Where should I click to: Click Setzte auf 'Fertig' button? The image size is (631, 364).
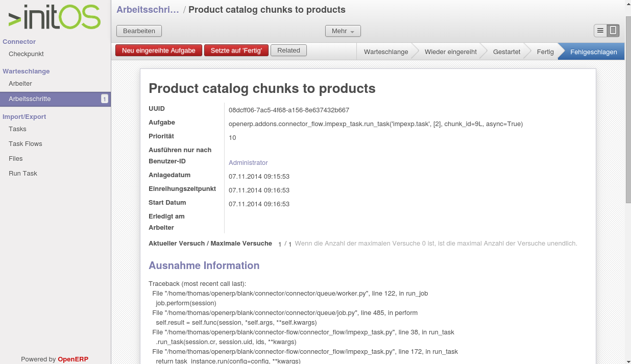coord(236,51)
